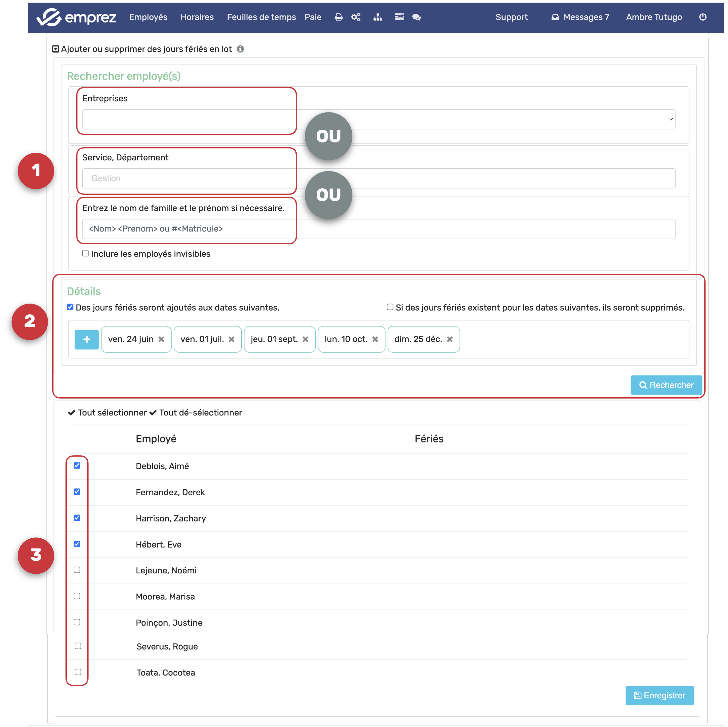Click the printer icon in navbar
The height and width of the screenshot is (727, 728).
click(x=338, y=17)
